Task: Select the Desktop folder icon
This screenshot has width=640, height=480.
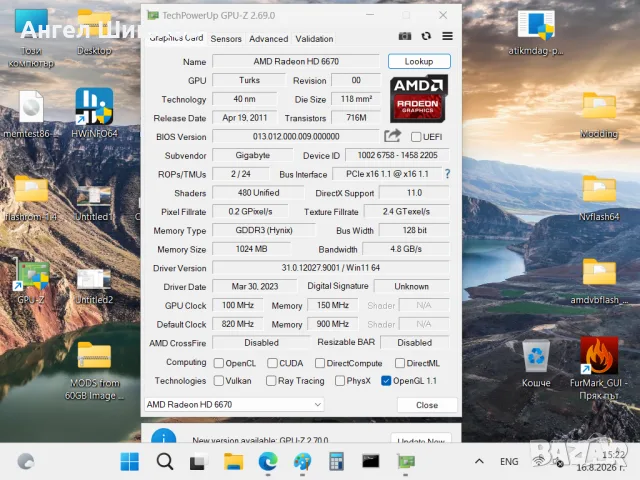Action: pos(94,33)
